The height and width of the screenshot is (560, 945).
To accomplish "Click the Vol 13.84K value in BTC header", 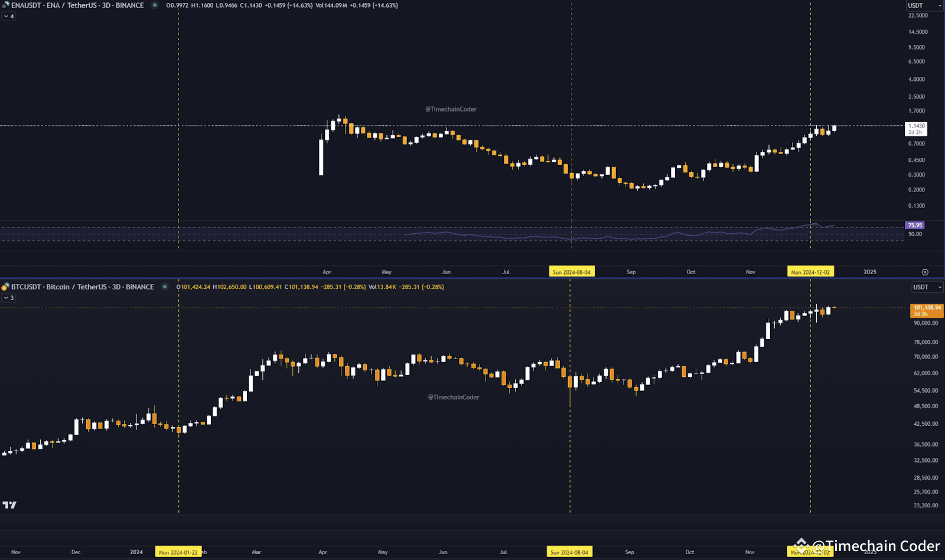I will pyautogui.click(x=383, y=287).
